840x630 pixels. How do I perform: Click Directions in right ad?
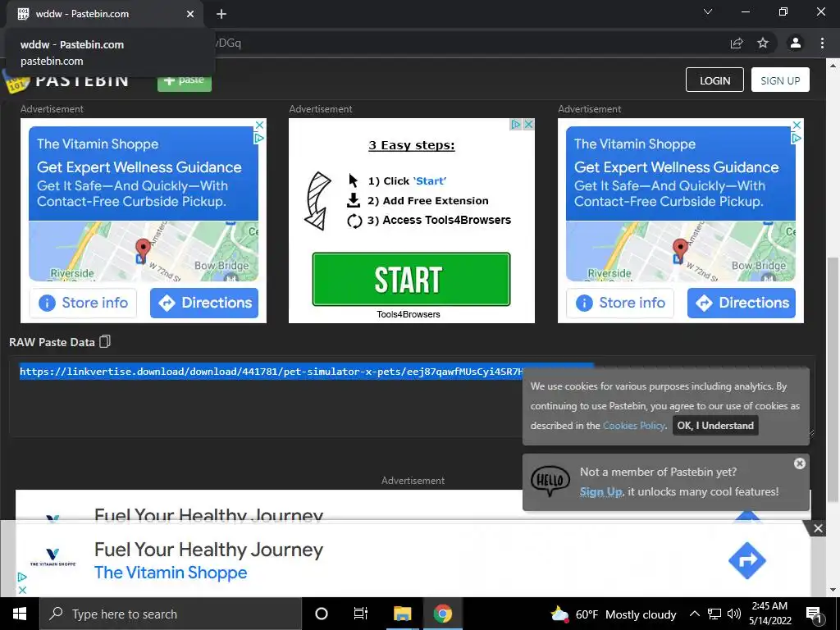coord(742,304)
